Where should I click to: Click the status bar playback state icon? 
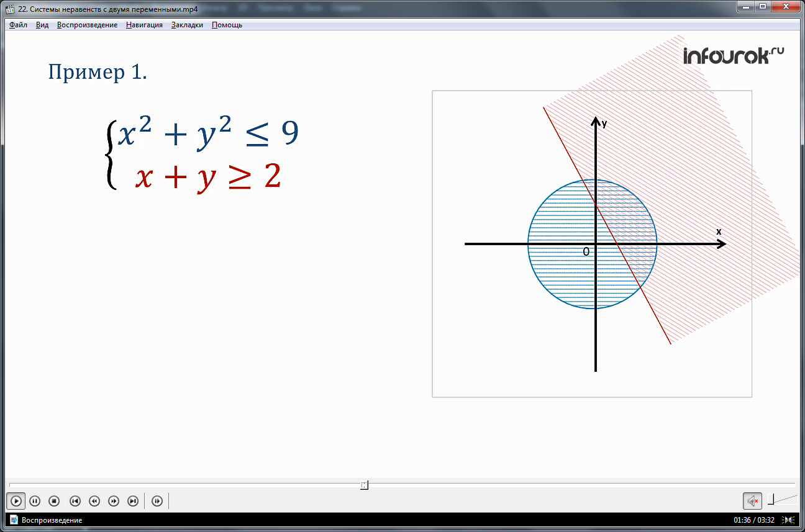13,520
